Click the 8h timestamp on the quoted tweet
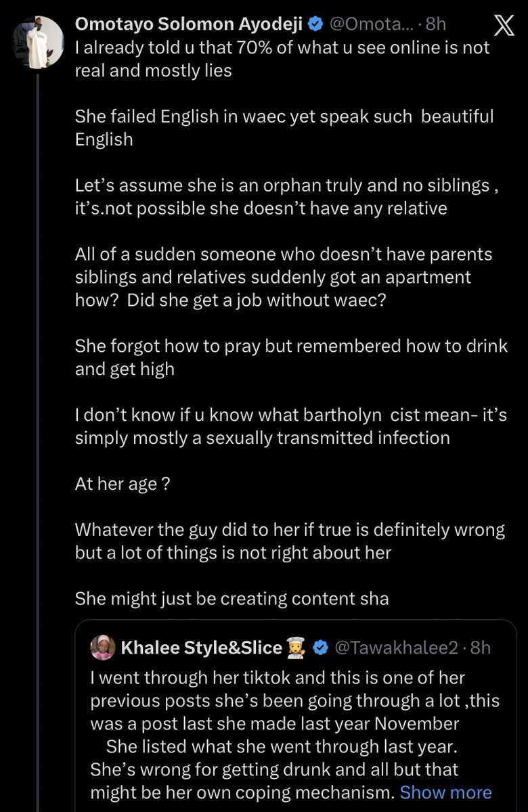The height and width of the screenshot is (812, 528). click(479, 648)
